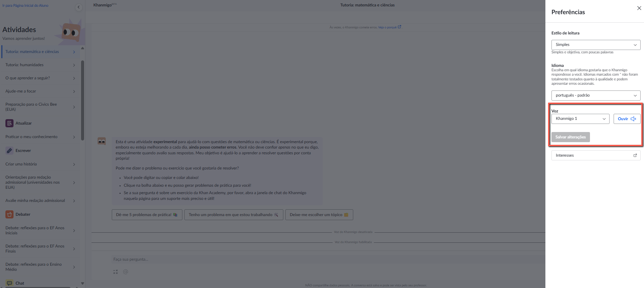The width and height of the screenshot is (644, 288).
Task: Click Deixe-me escolher um tópico button
Action: (319, 215)
